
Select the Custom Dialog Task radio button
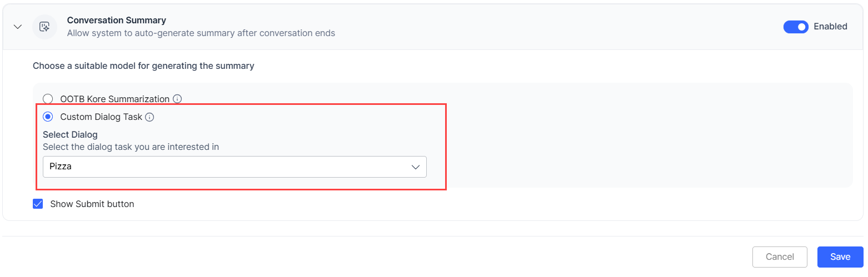point(48,117)
